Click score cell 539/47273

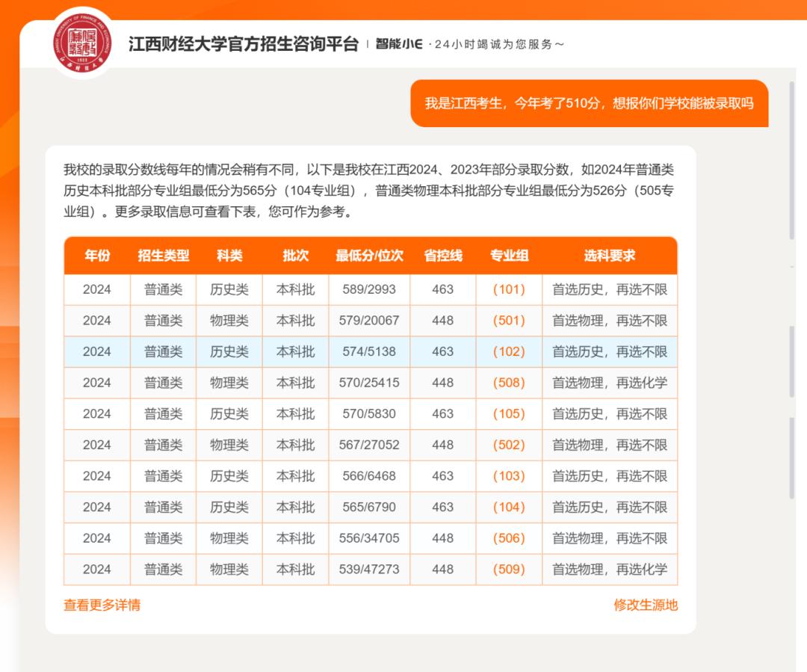point(369,570)
